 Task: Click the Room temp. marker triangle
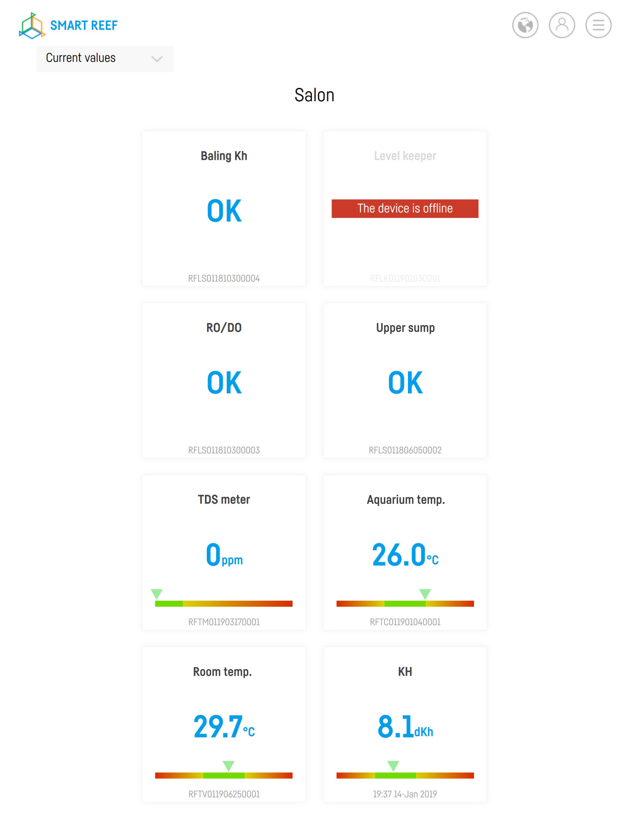(228, 765)
